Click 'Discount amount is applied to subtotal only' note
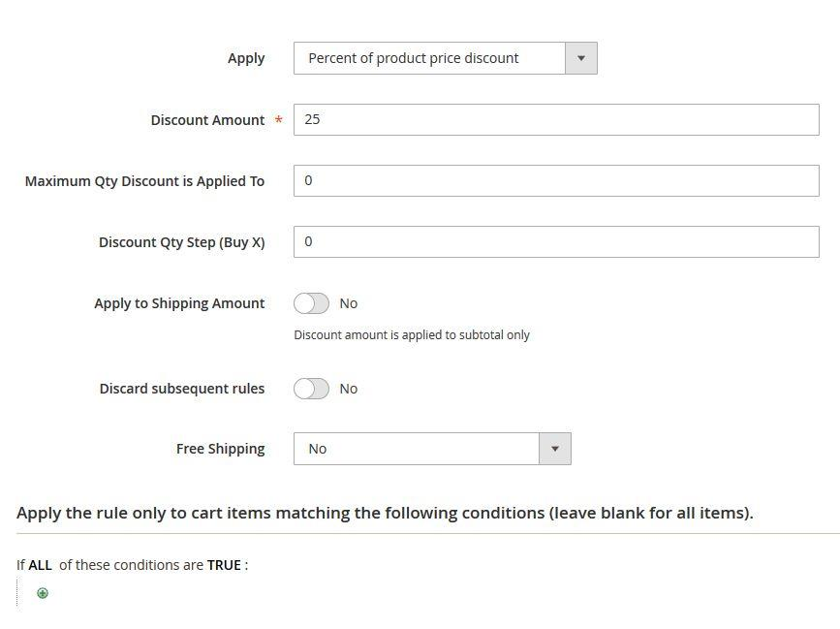Image resolution: width=840 pixels, height=629 pixels. coord(412,335)
